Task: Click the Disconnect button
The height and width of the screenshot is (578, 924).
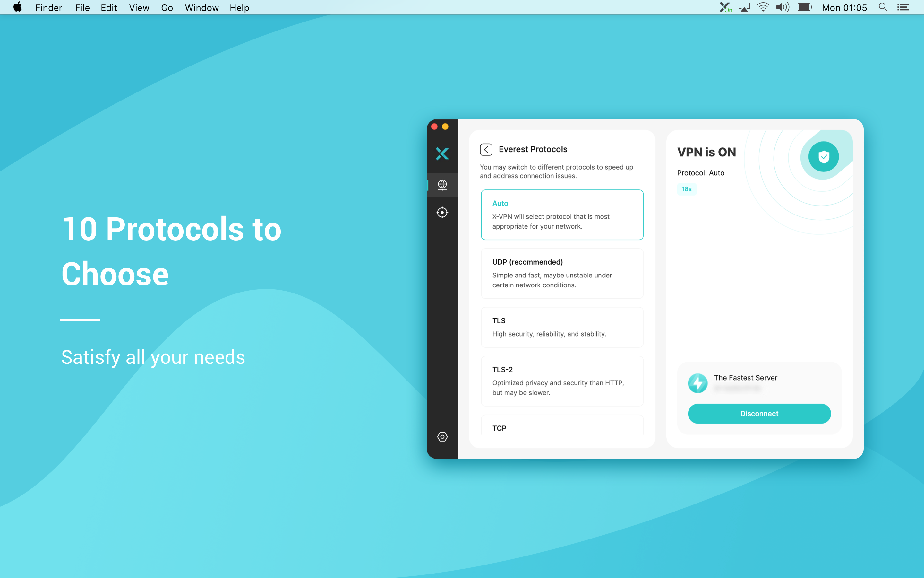Action: coord(759,414)
